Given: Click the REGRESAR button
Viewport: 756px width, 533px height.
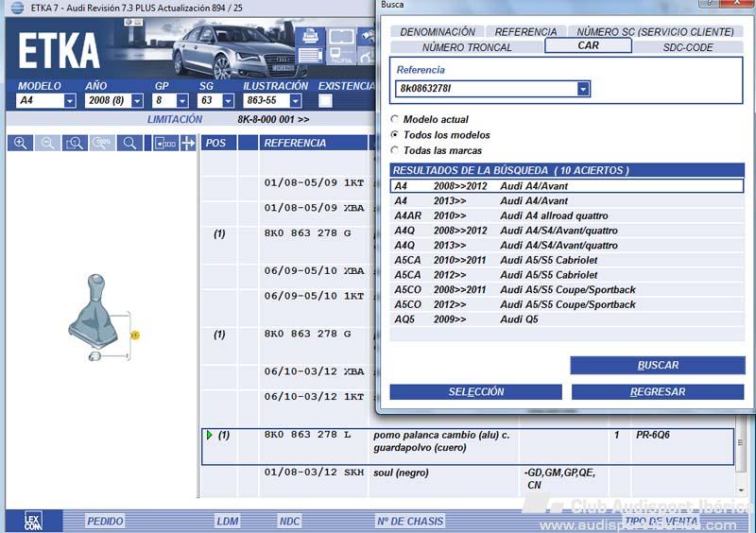Looking at the screenshot, I should point(658,391).
